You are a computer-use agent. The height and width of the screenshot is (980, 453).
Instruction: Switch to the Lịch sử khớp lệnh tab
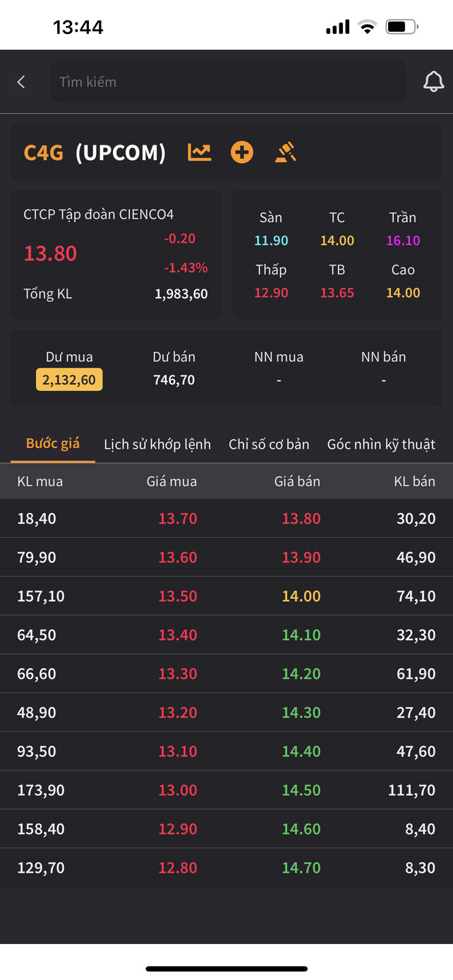pyautogui.click(x=157, y=444)
